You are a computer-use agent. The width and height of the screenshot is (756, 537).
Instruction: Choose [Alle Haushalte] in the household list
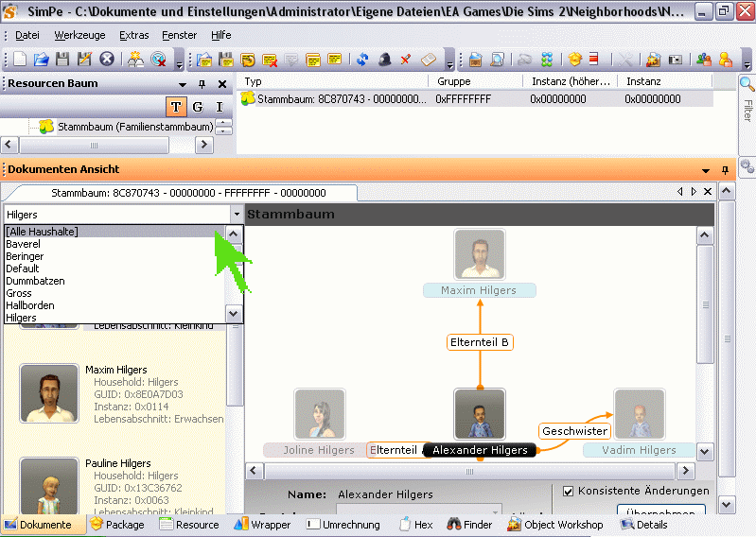point(42,232)
